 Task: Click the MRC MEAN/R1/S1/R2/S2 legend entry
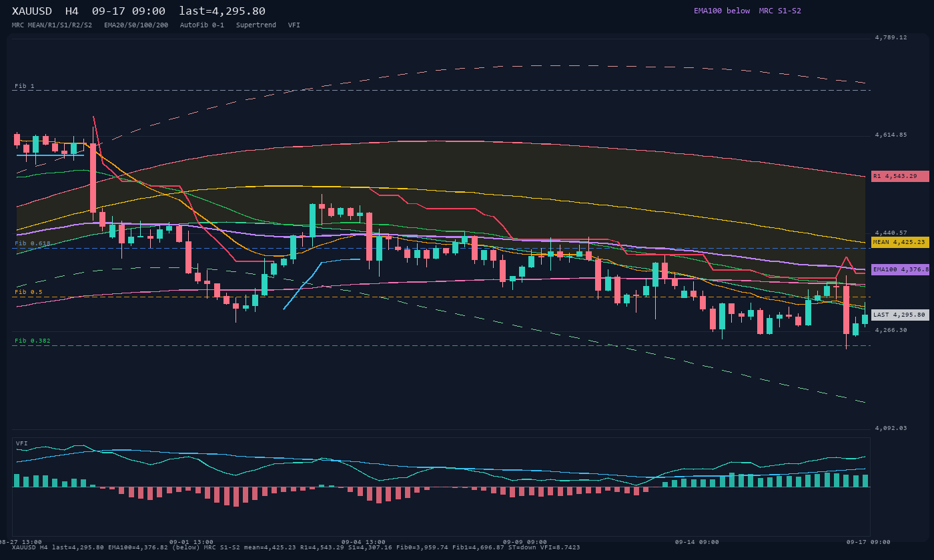pos(52,25)
